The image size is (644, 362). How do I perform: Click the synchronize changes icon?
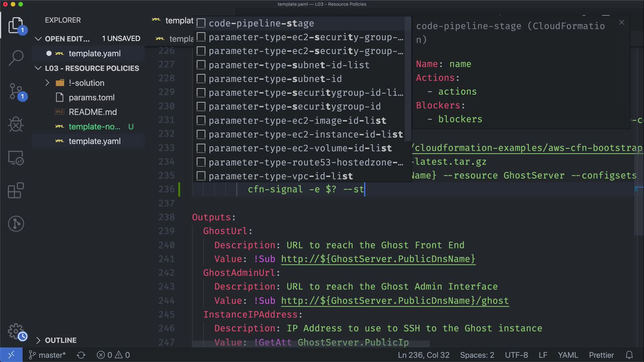[81, 355]
